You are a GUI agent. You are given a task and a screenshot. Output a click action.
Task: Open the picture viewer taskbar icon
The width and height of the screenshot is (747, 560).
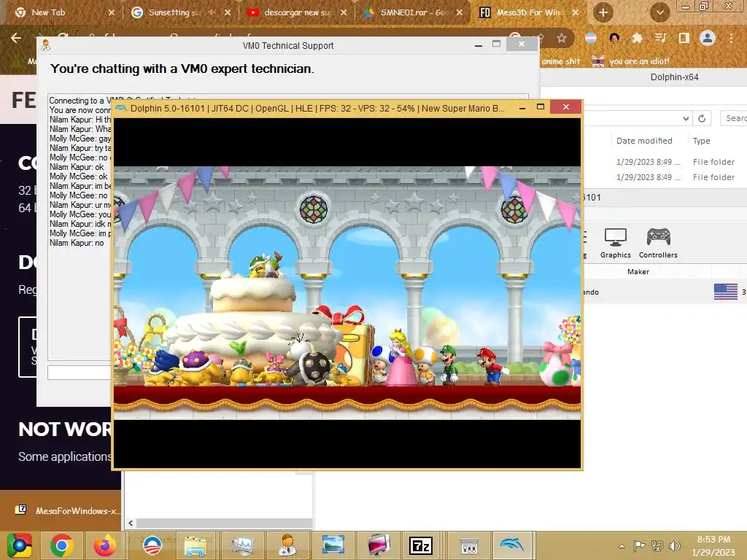click(x=333, y=545)
